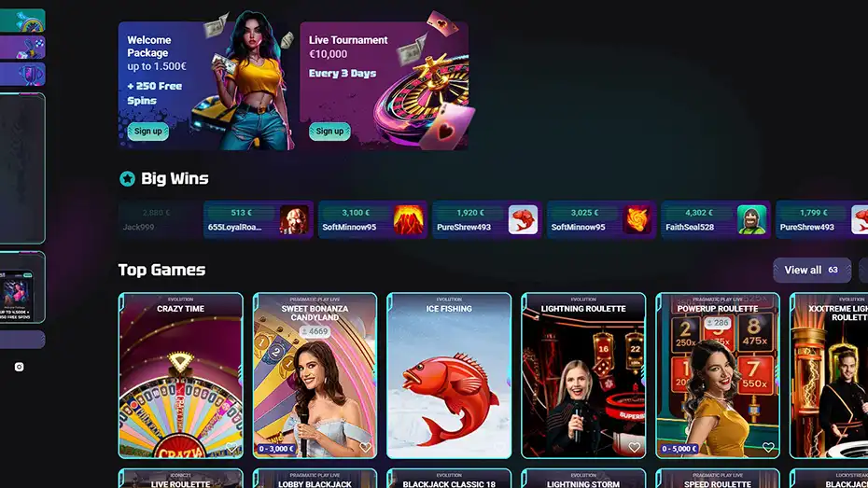Open the rainbow wheel sidebar icon
Image resolution: width=868 pixels, height=488 pixels.
(x=22, y=21)
